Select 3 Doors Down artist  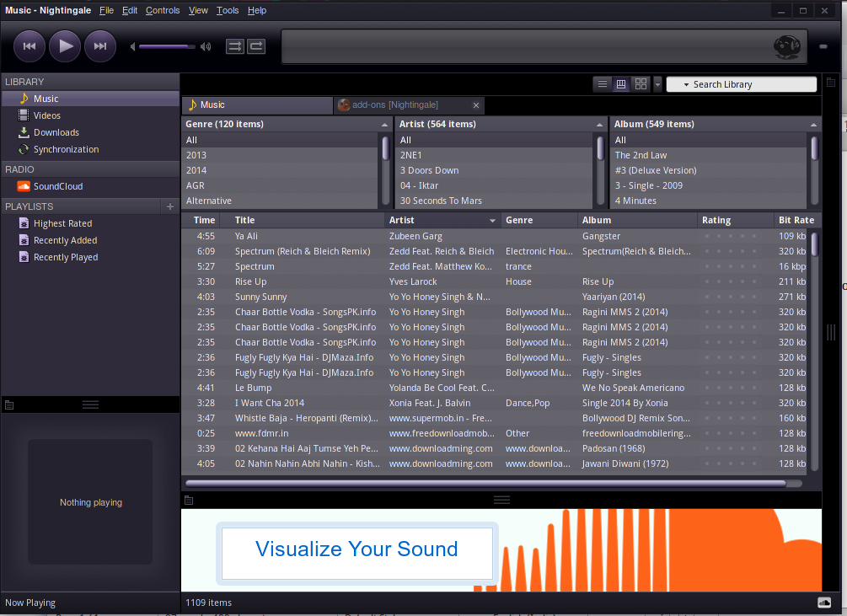pos(495,170)
